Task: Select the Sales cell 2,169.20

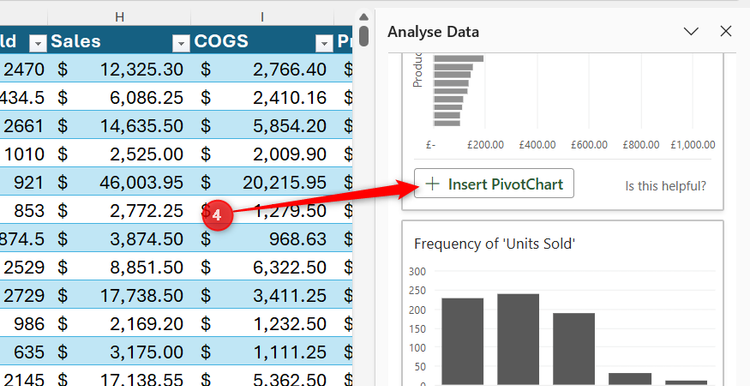Action: (119, 324)
